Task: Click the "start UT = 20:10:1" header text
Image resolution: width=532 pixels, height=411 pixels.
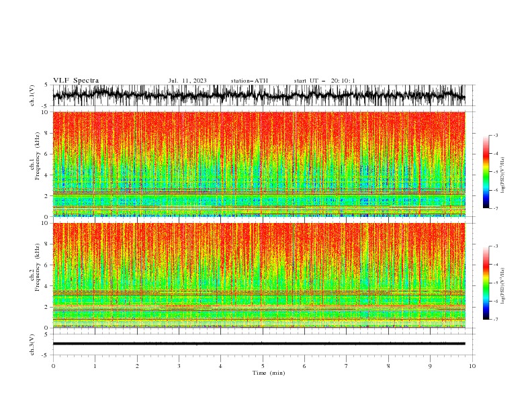Action: pos(324,81)
